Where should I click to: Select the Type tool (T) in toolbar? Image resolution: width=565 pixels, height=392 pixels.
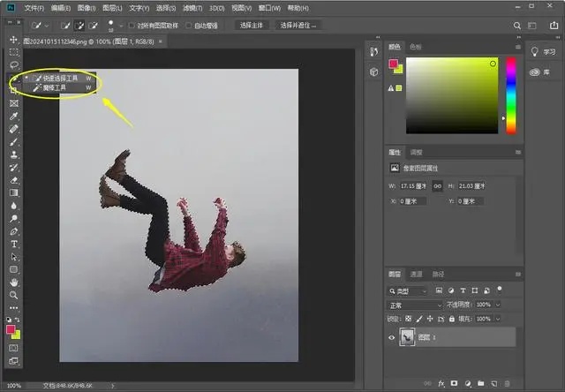coord(14,243)
